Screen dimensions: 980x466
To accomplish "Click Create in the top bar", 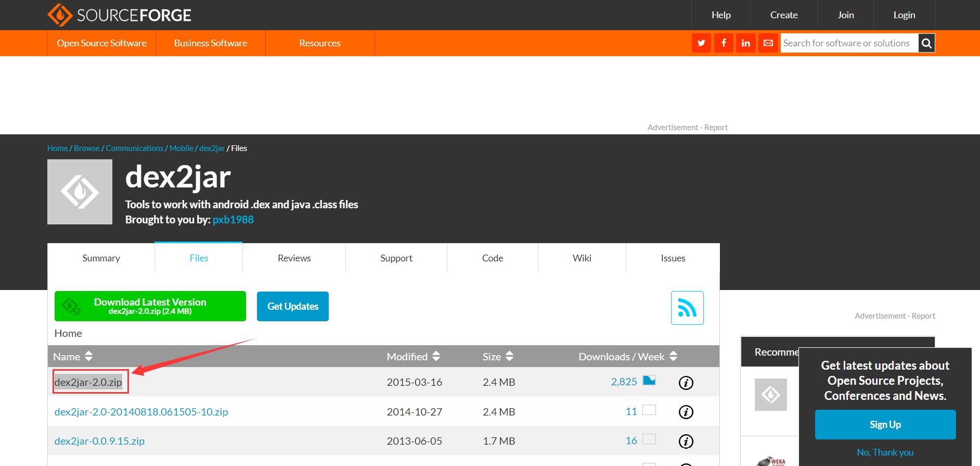I will click(784, 15).
